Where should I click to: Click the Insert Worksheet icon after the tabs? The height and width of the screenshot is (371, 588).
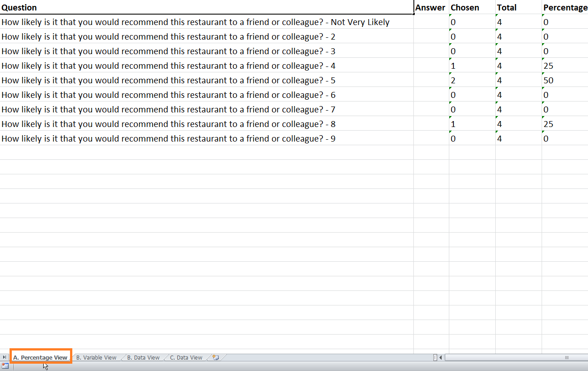click(216, 358)
